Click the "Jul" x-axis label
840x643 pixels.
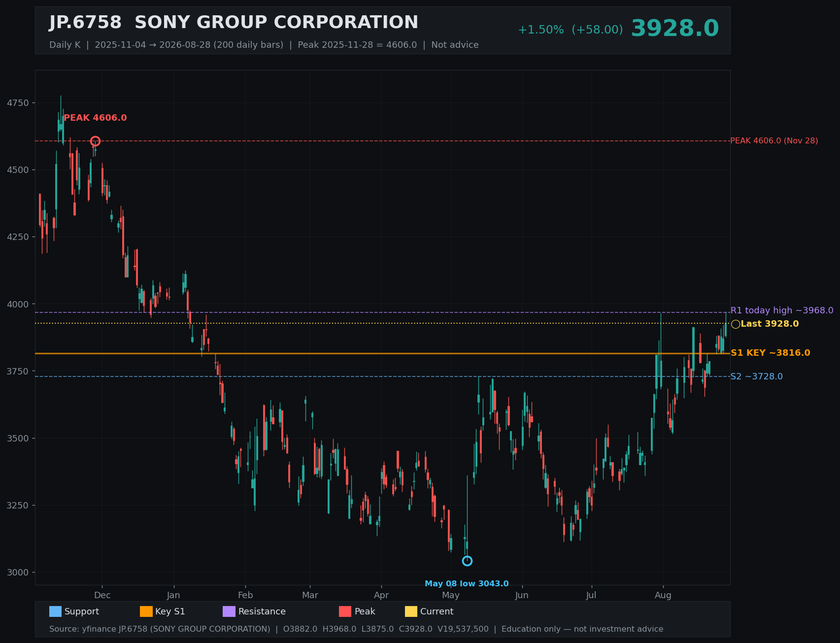point(591,595)
